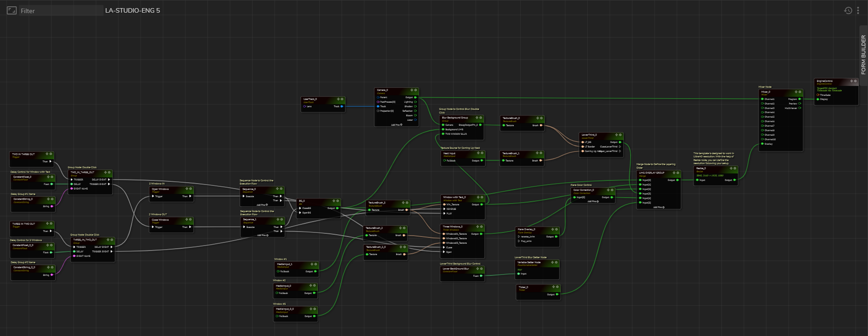Click the fit-view frame icon beside Filter

tap(12, 10)
